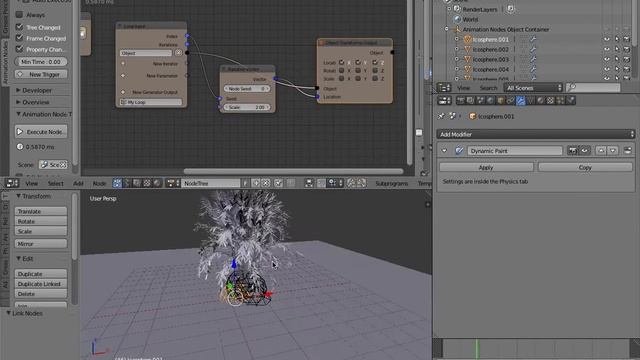Open the Subprograms menu in header
The height and width of the screenshot is (360, 640).
(x=391, y=183)
